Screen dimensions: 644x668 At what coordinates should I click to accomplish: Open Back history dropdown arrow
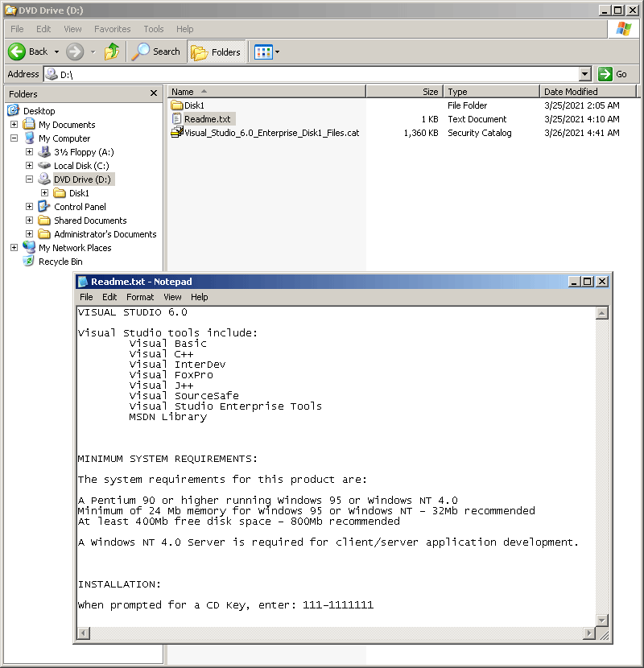tap(56, 52)
